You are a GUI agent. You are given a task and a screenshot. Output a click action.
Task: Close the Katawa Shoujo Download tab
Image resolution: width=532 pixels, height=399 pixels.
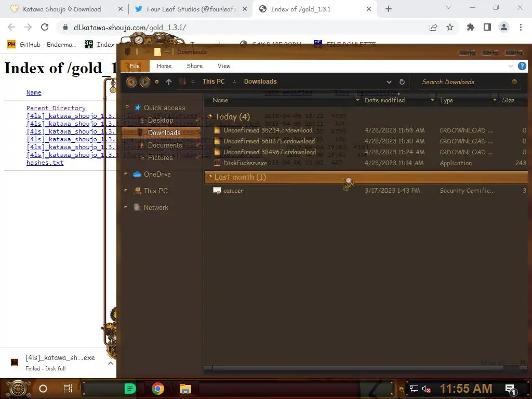(120, 9)
